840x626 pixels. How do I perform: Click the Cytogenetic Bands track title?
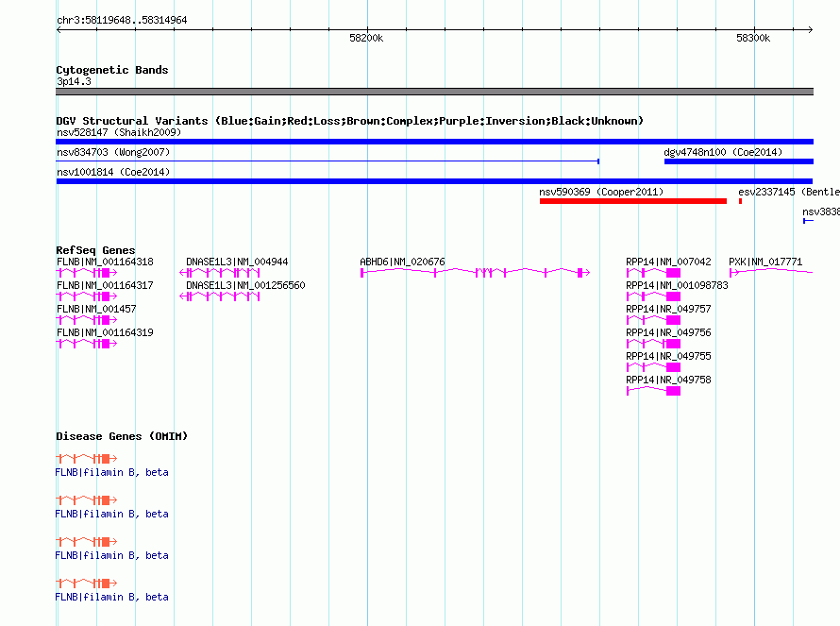click(x=112, y=70)
